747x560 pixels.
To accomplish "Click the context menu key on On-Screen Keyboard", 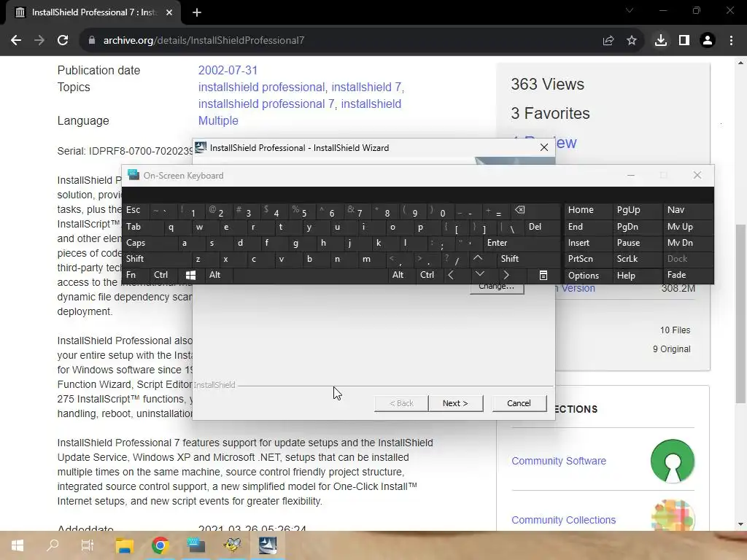I will pyautogui.click(x=543, y=275).
